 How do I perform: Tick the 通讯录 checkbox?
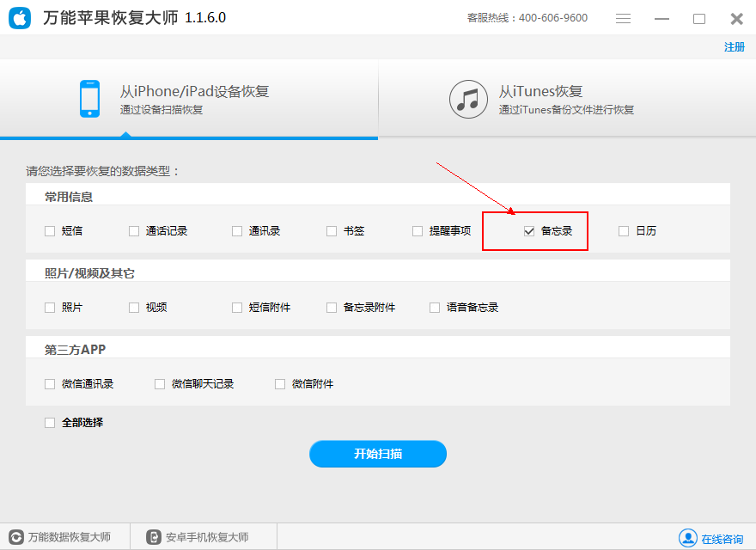click(237, 231)
